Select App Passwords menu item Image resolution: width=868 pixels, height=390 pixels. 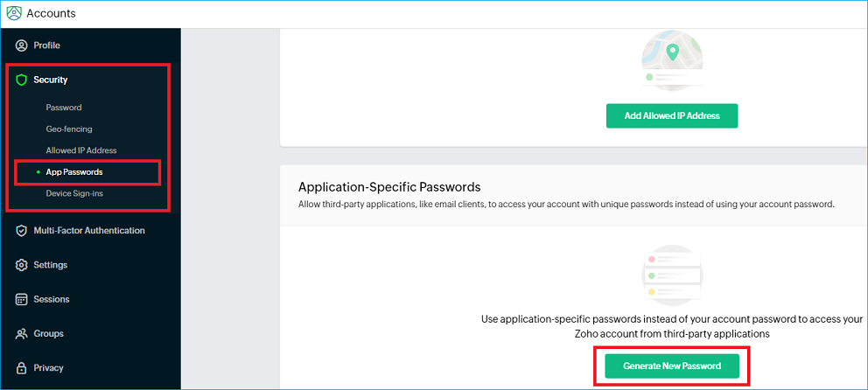[74, 172]
